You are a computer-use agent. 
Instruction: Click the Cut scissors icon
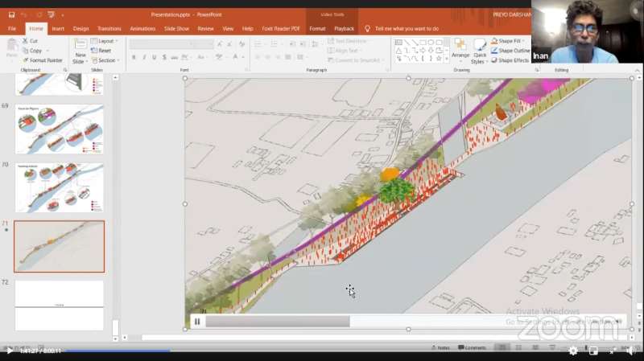click(x=25, y=41)
